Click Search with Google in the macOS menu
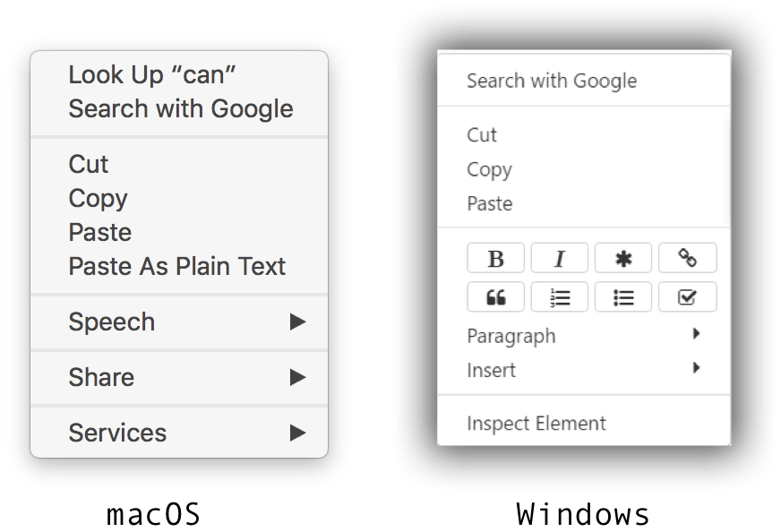The width and height of the screenshot is (781, 532). click(x=181, y=109)
